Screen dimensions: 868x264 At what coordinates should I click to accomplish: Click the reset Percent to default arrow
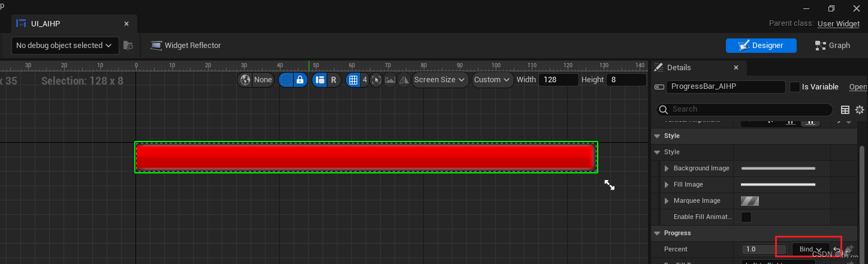[837, 250]
